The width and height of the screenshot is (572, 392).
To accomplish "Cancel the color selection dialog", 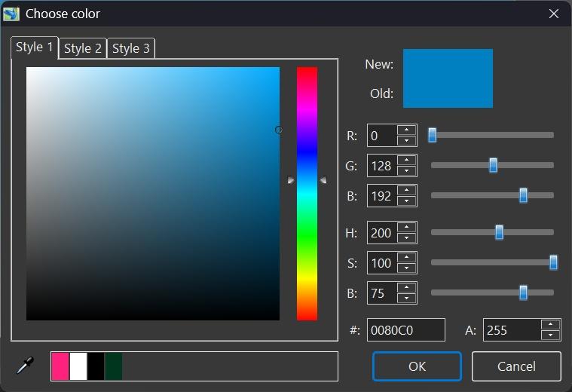I will point(516,366).
